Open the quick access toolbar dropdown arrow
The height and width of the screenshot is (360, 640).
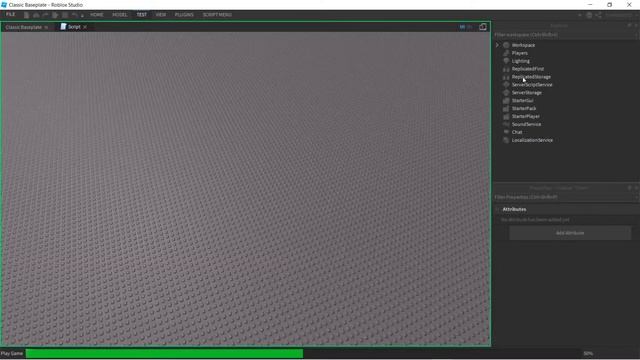82,15
